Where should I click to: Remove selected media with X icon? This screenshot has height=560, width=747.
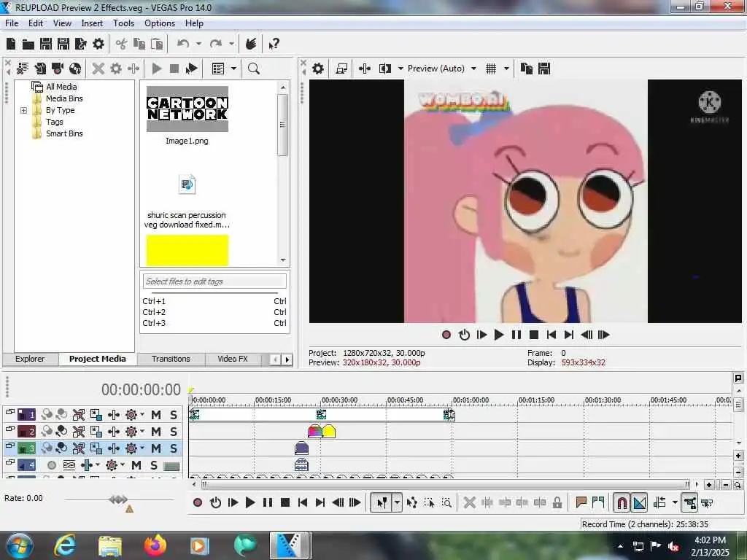(x=98, y=69)
